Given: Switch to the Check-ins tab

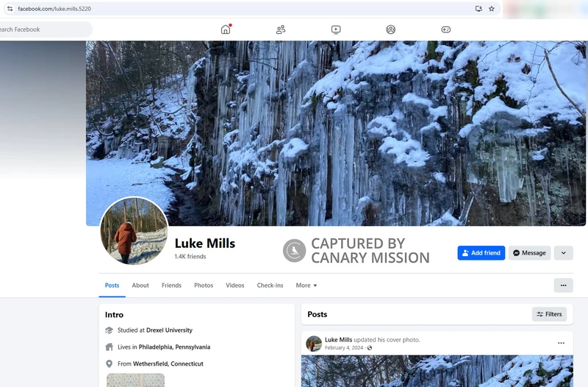Looking at the screenshot, I should click(270, 285).
